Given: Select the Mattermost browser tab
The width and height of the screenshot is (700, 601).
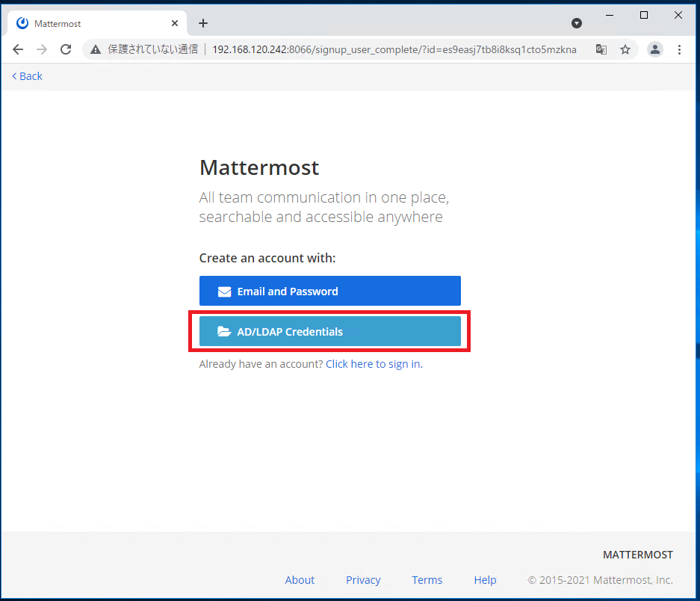Looking at the screenshot, I should (97, 23).
